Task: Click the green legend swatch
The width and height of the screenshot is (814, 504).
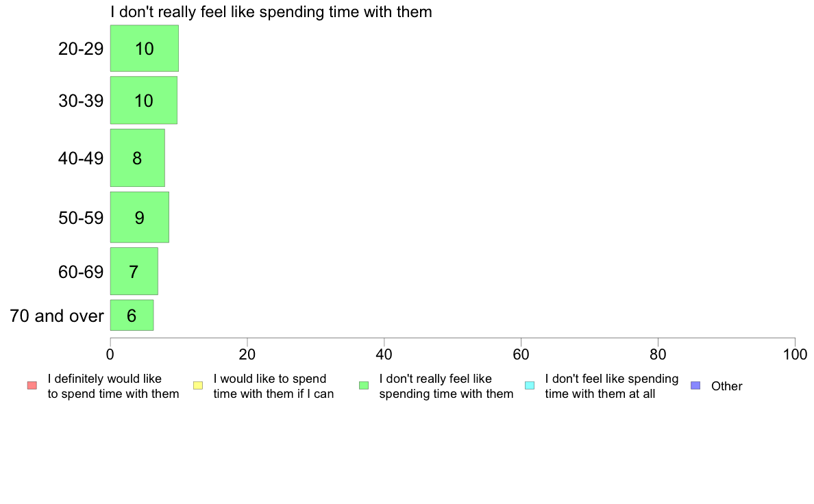Action: [x=364, y=386]
